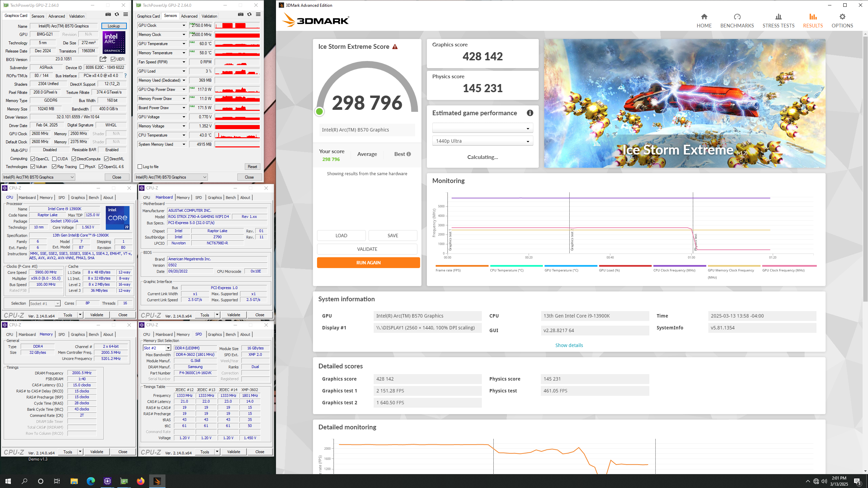Click Frame rate (FPS) orange legend swatch

pyautogui.click(x=462, y=266)
